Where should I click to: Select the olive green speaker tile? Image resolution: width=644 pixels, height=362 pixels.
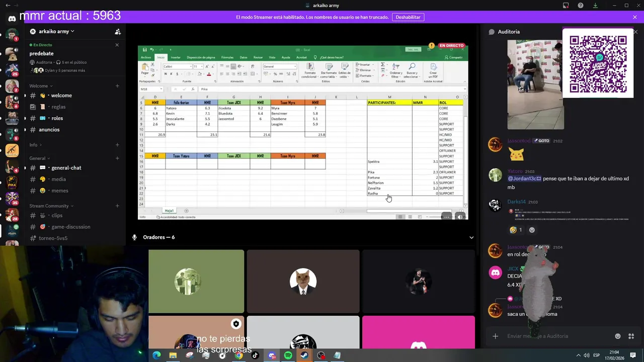click(x=196, y=282)
